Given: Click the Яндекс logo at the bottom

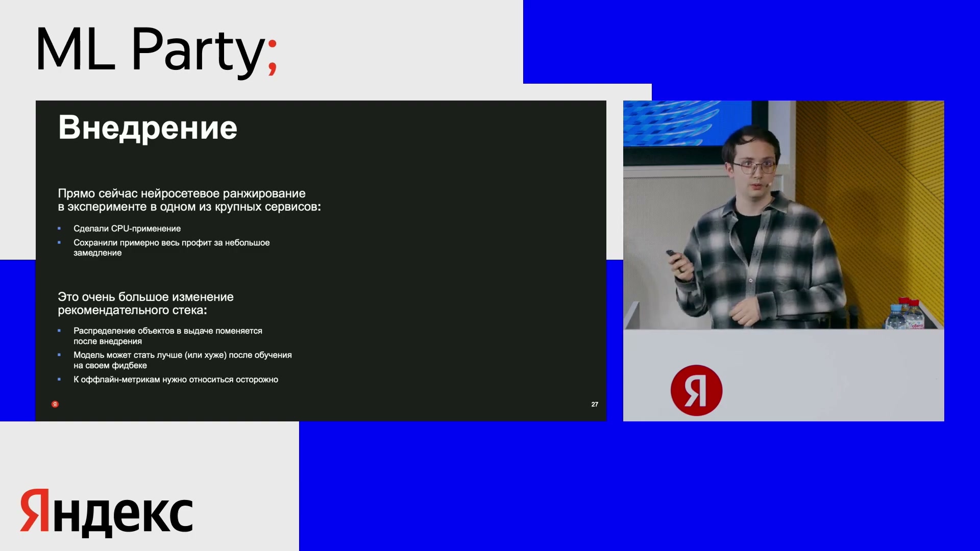Looking at the screenshot, I should tap(106, 513).
